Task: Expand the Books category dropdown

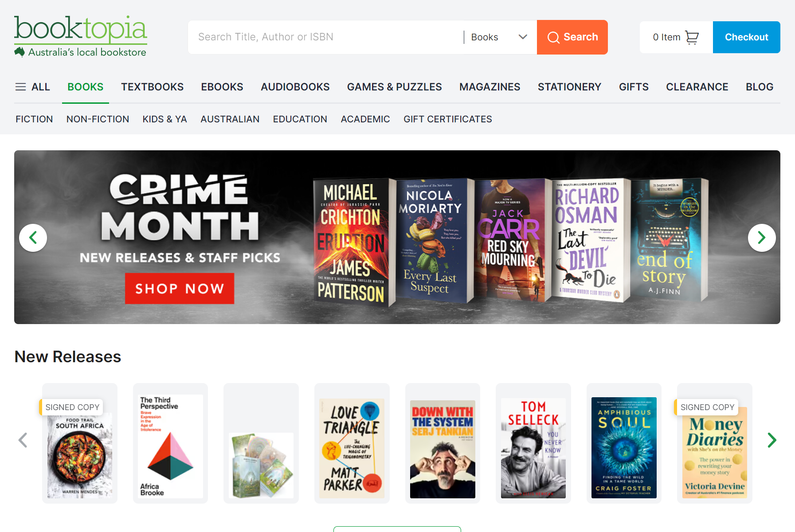Action: pos(499,37)
